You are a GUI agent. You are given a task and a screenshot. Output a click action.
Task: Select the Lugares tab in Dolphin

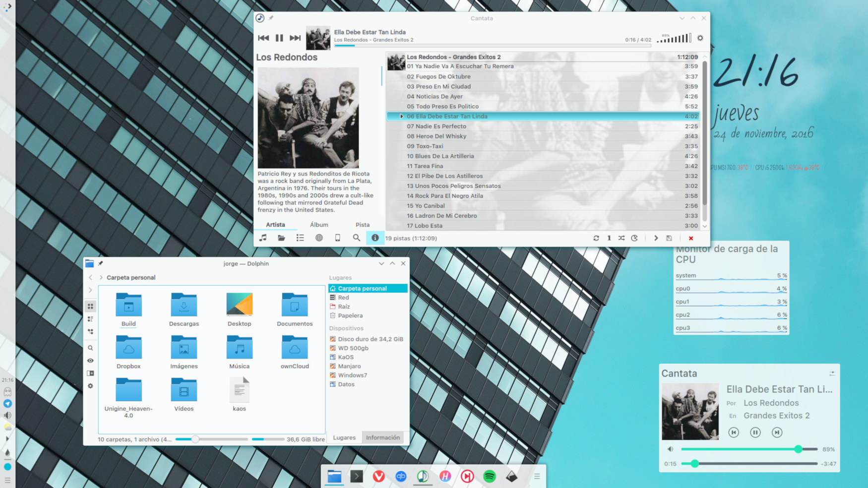[344, 437]
